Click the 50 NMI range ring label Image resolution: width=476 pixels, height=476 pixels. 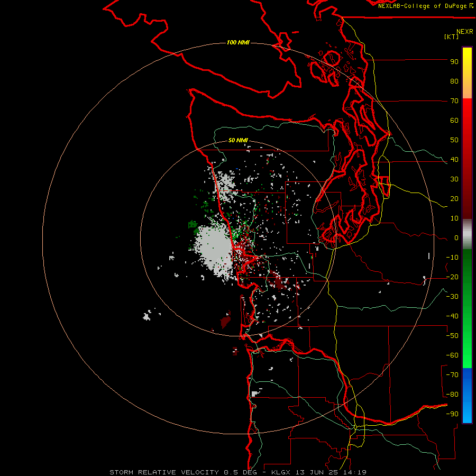point(238,140)
